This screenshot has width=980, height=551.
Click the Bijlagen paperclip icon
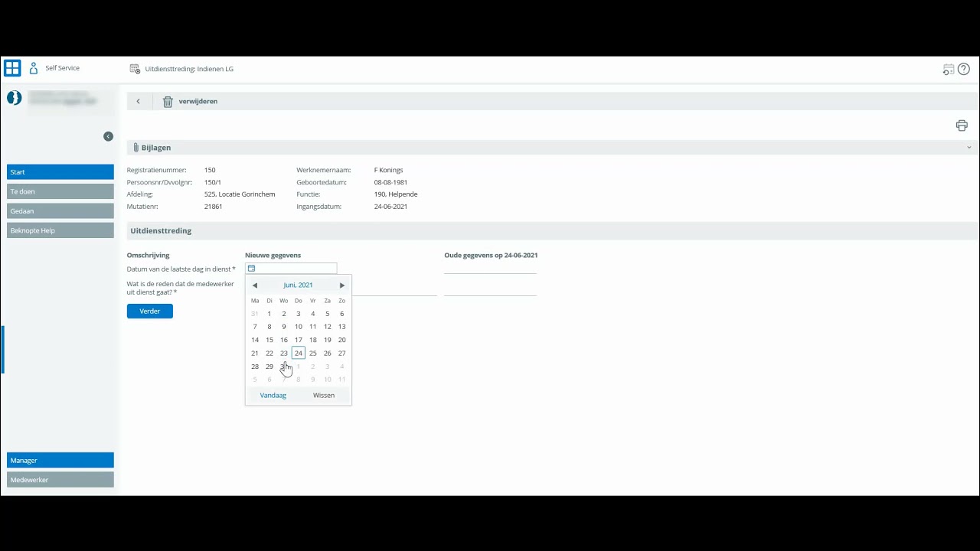(136, 147)
